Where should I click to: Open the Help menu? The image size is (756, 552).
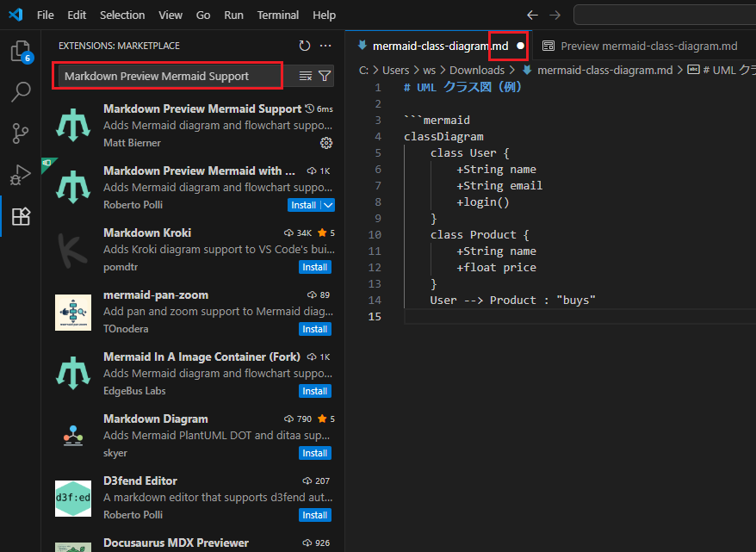tap(324, 15)
